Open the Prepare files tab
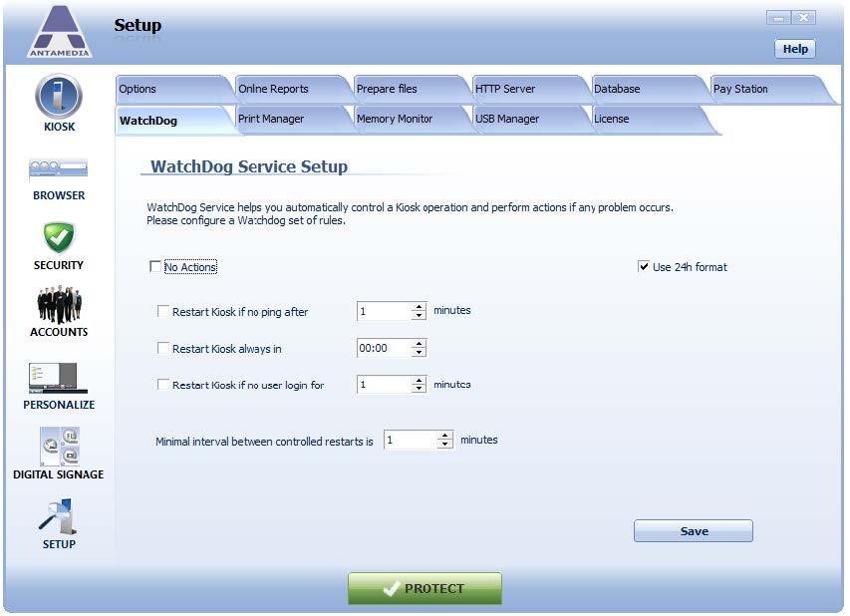This screenshot has height=616, width=850. tap(412, 89)
